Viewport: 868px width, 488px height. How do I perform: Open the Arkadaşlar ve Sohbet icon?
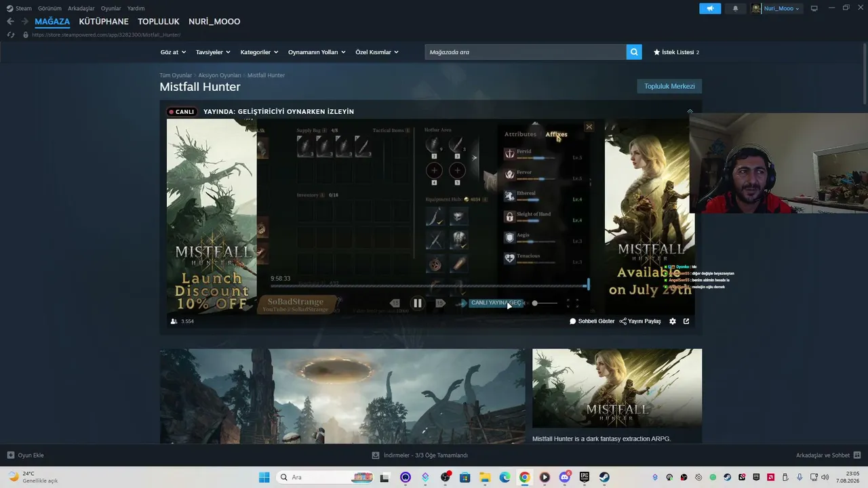tap(857, 455)
